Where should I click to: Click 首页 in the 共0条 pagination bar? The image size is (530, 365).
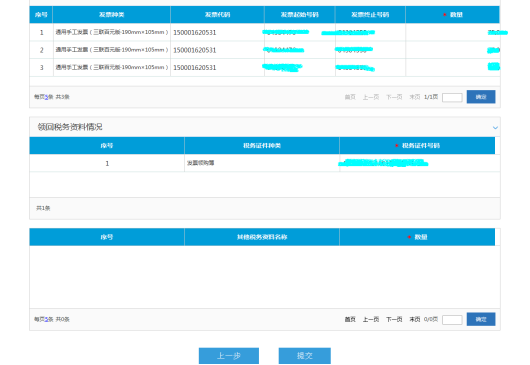click(350, 319)
